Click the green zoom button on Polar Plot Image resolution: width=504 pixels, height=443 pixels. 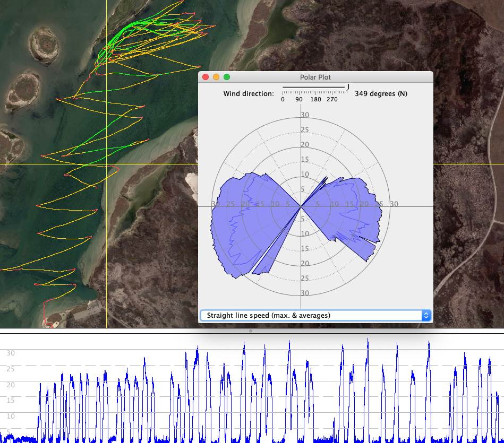[x=226, y=76]
